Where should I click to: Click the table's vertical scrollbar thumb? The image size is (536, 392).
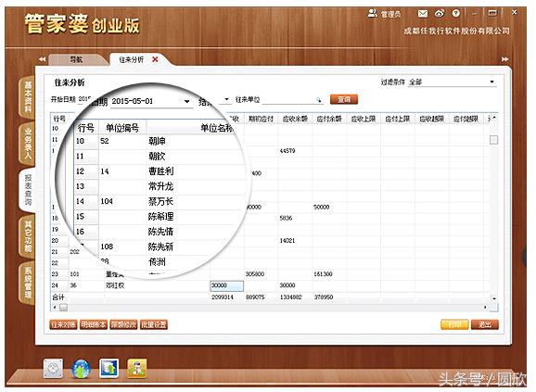coord(494,140)
